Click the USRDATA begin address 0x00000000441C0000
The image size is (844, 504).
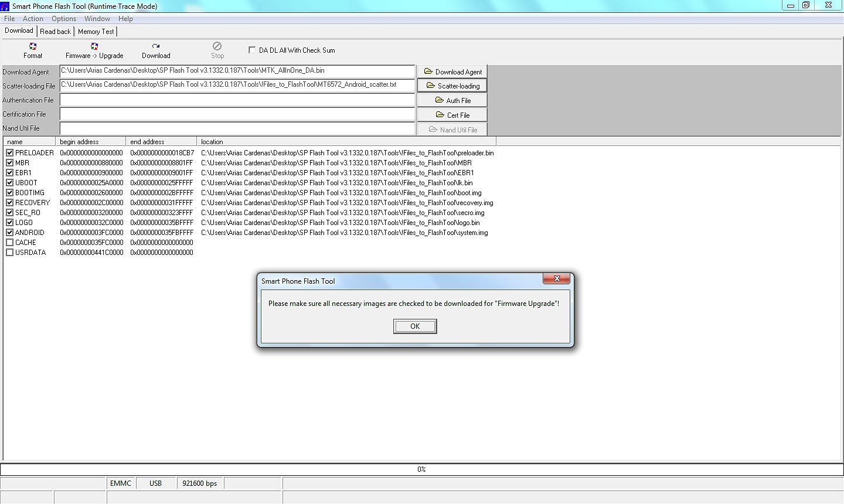point(91,253)
